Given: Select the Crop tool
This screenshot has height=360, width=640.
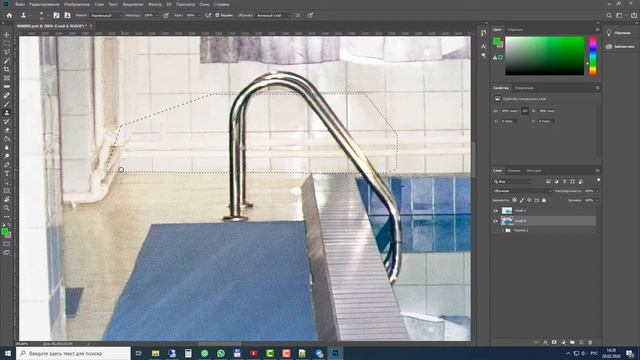Looking at the screenshot, I should (x=7, y=69).
